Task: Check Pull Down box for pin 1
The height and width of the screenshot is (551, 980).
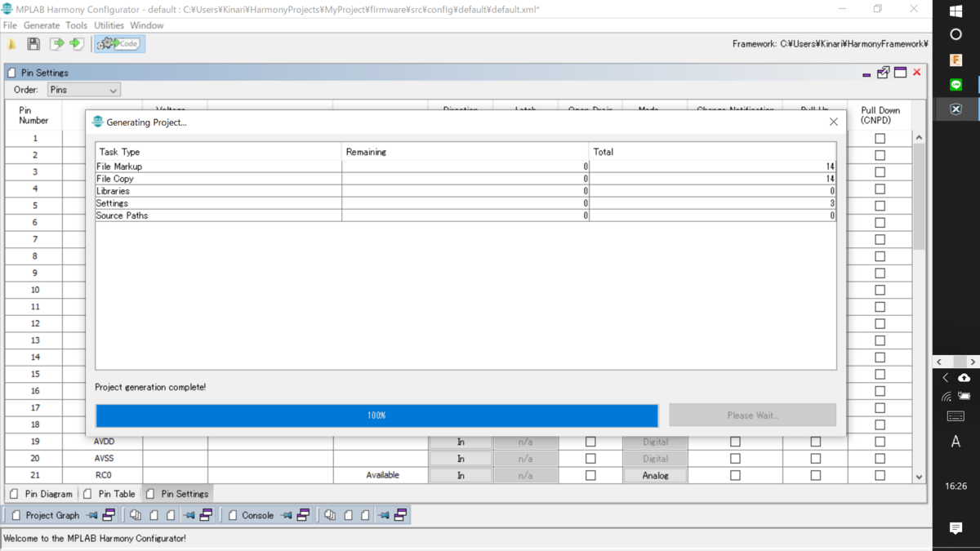Action: (x=880, y=138)
